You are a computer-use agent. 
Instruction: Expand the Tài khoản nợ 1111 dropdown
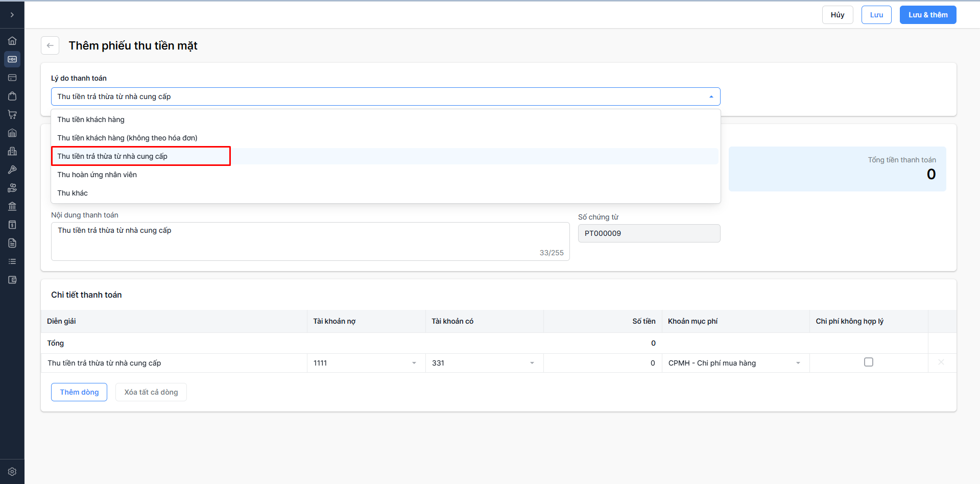click(x=414, y=363)
